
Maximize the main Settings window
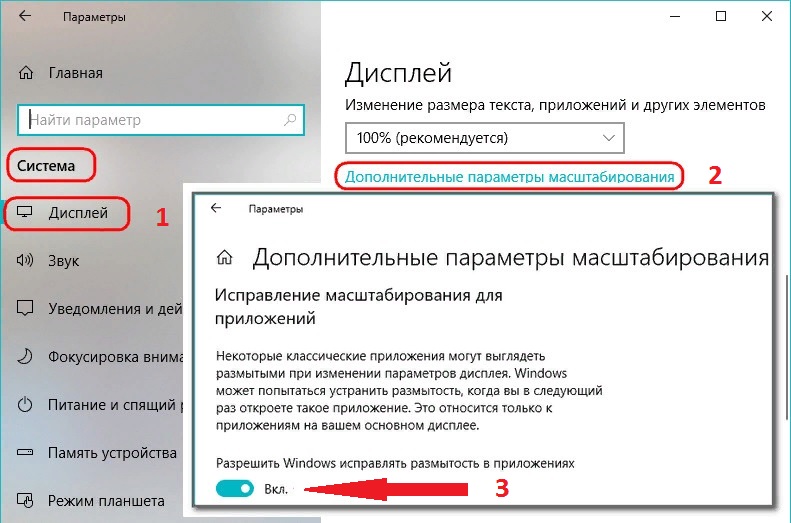[721, 16]
